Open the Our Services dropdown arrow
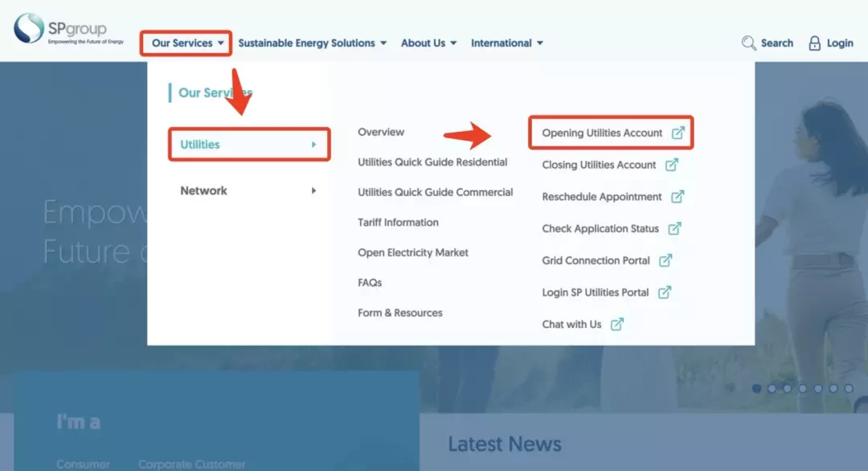868x471 pixels. click(x=221, y=43)
